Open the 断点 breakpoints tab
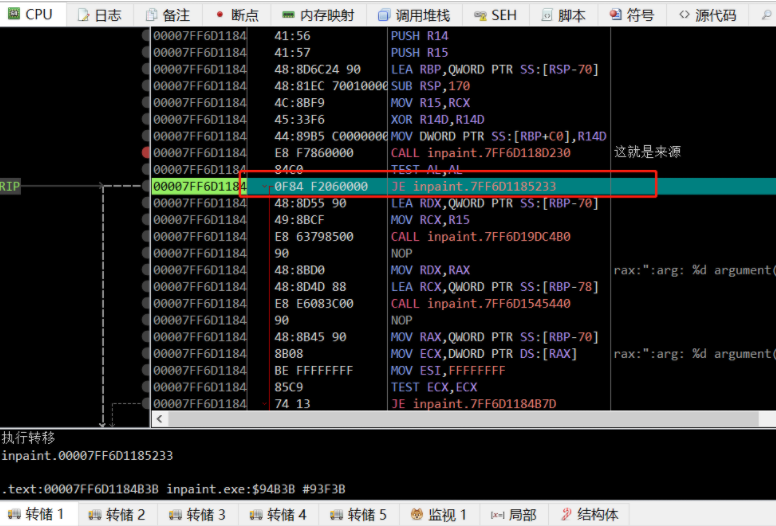The height and width of the screenshot is (526, 776). pos(237,15)
